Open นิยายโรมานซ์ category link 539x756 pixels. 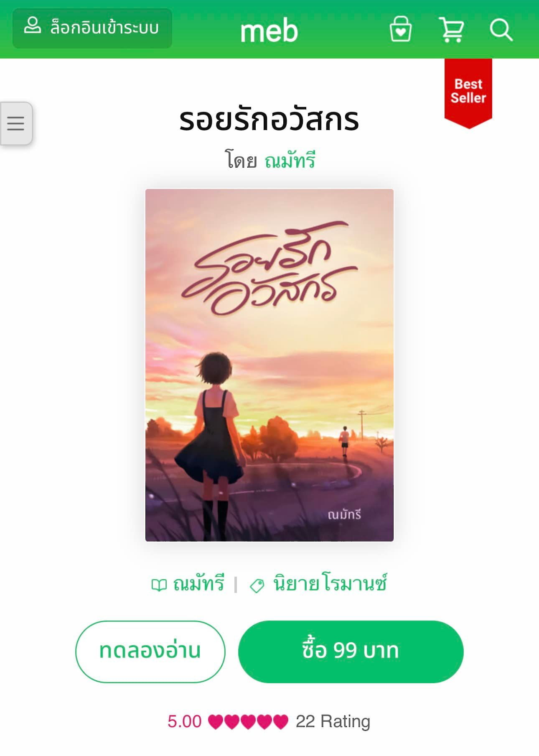click(x=330, y=584)
